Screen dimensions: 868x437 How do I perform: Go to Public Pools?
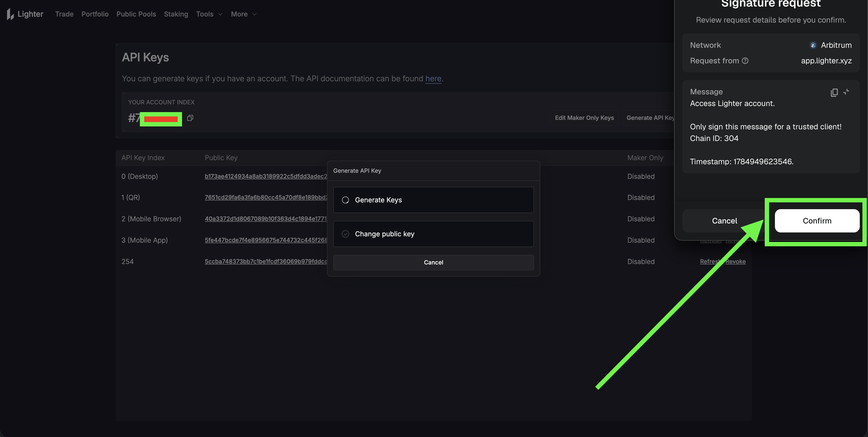pos(136,14)
